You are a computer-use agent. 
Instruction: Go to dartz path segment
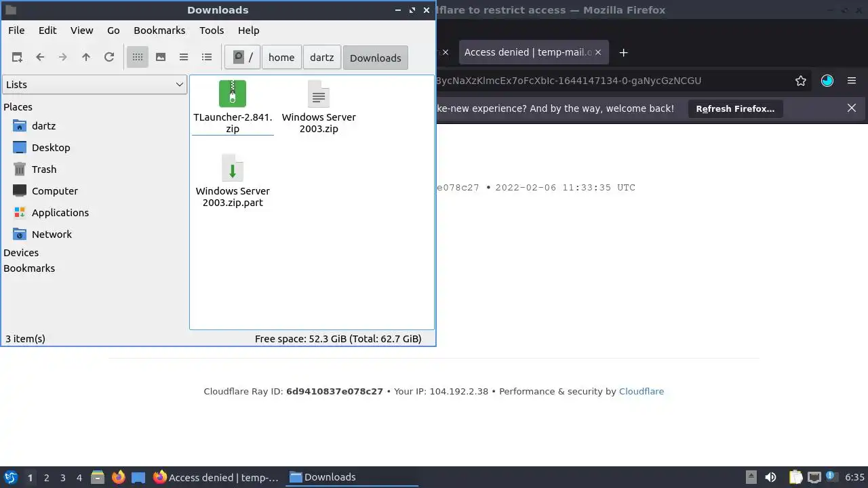click(322, 58)
